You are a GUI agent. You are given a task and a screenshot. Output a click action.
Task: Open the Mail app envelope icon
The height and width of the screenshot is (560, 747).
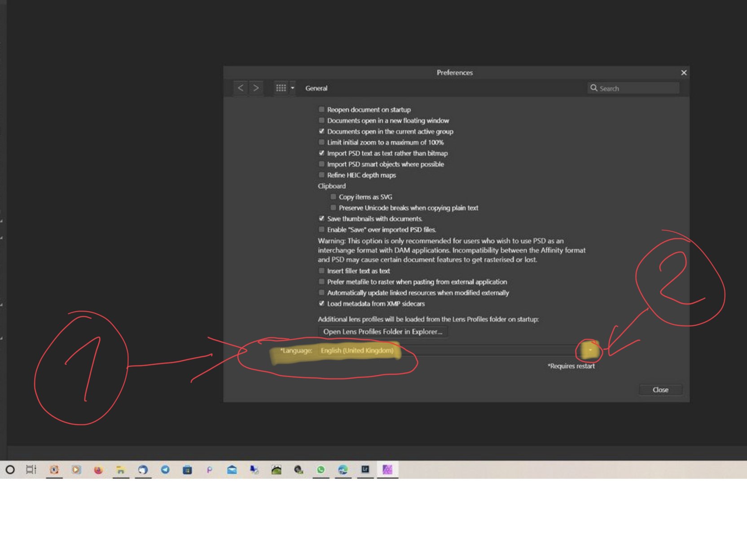click(232, 470)
